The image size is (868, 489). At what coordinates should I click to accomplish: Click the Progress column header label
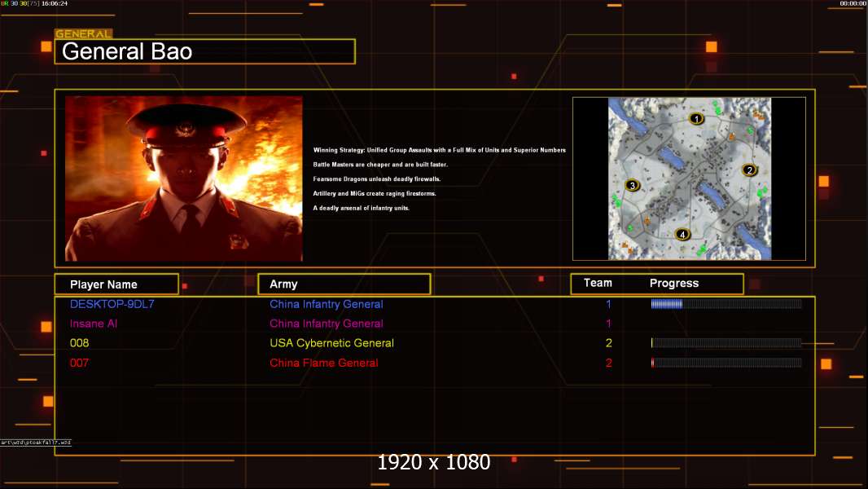click(673, 283)
